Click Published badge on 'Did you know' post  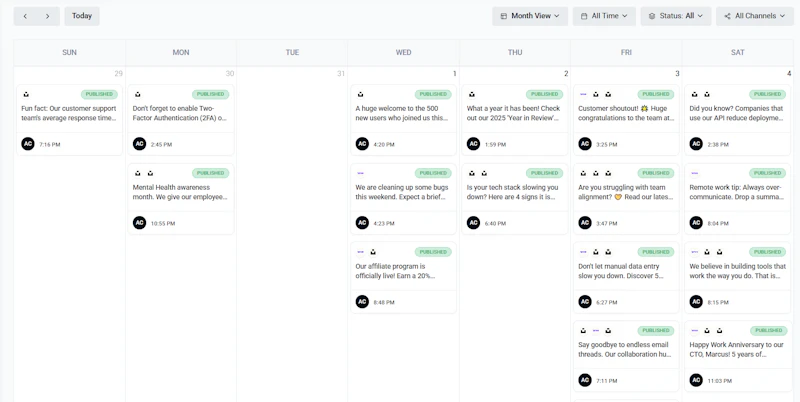click(x=767, y=94)
